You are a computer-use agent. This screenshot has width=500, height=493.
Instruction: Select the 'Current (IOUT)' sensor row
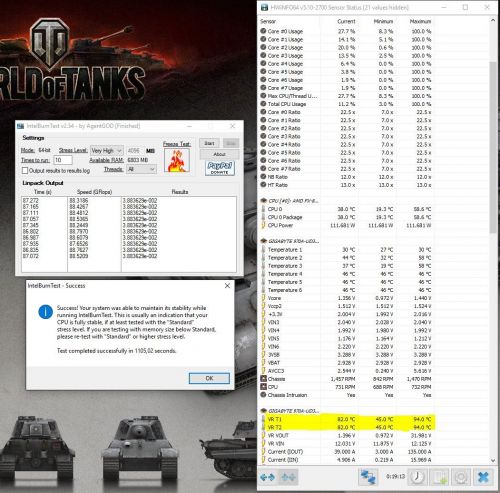[346, 452]
